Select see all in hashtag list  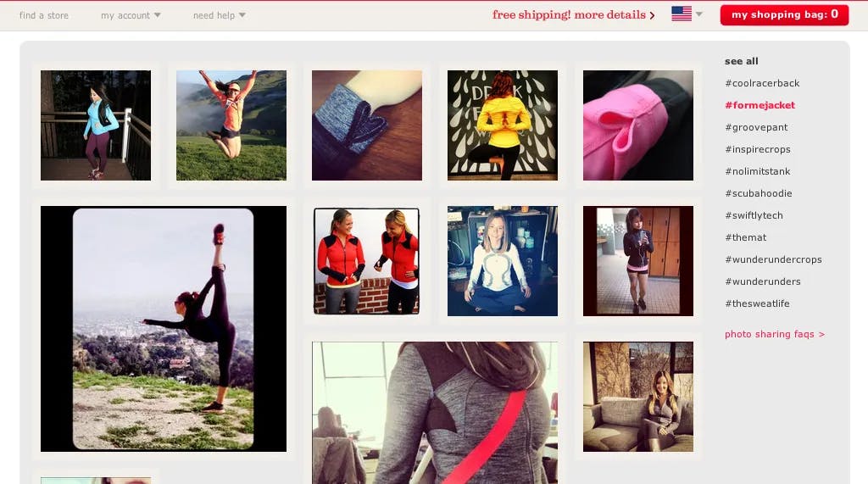[741, 61]
